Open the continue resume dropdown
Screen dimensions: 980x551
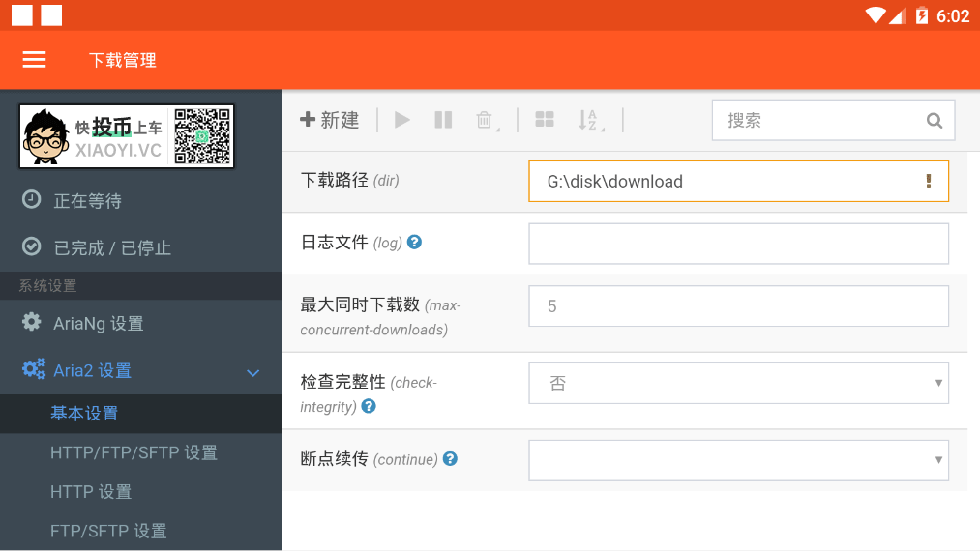click(738, 460)
